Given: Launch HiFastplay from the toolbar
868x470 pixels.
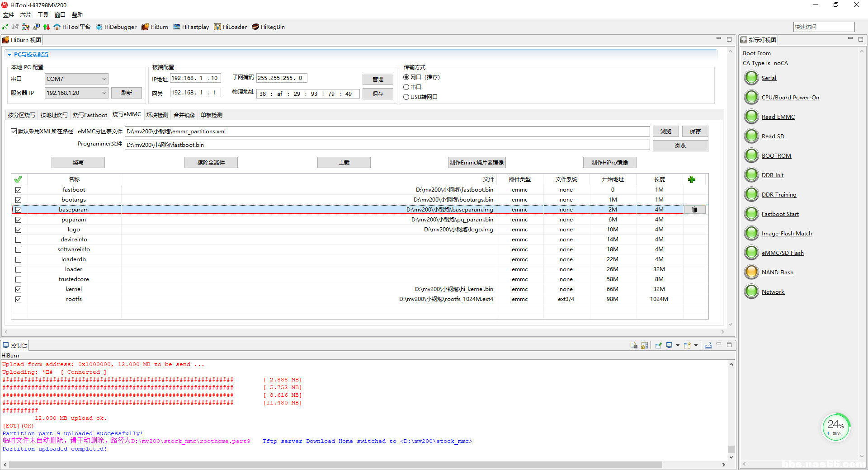Looking at the screenshot, I should (x=191, y=27).
